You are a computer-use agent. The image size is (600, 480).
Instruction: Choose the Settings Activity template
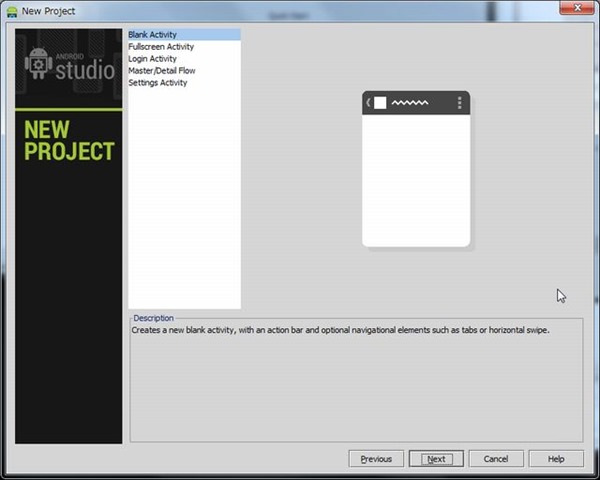coord(158,83)
